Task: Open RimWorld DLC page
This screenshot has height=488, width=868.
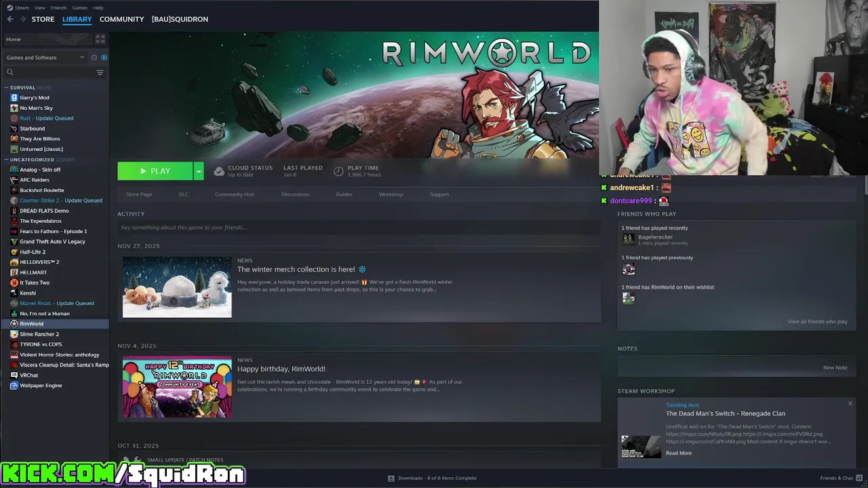Action: (183, 195)
